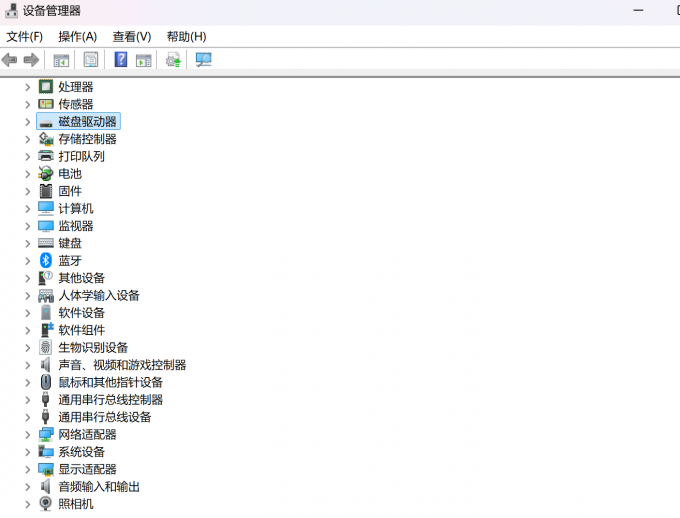Click the 人体学输入设备 HID icon
680x518 pixels.
[46, 295]
